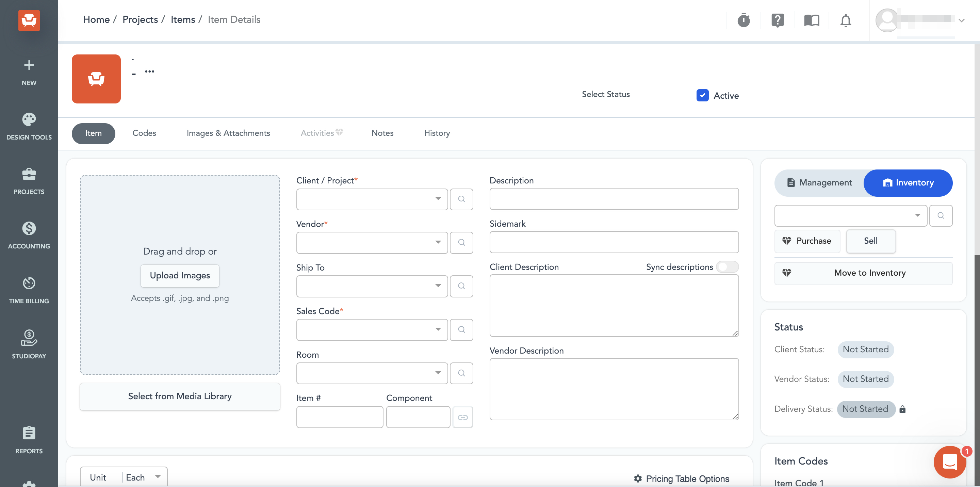Switch to Management view
Viewport: 980px width, 487px height.
(x=819, y=183)
